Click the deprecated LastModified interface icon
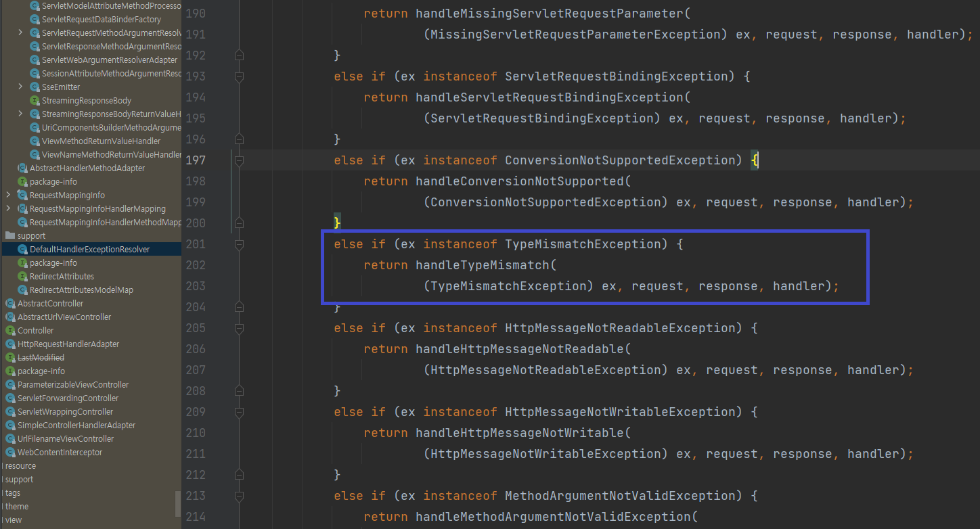 point(11,358)
